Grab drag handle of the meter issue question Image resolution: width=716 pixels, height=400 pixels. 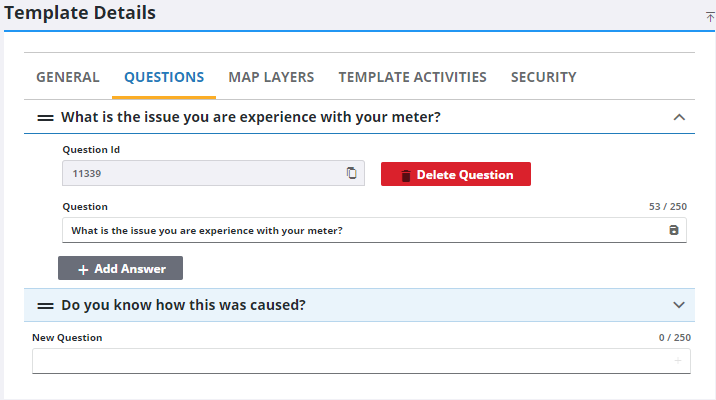point(45,118)
